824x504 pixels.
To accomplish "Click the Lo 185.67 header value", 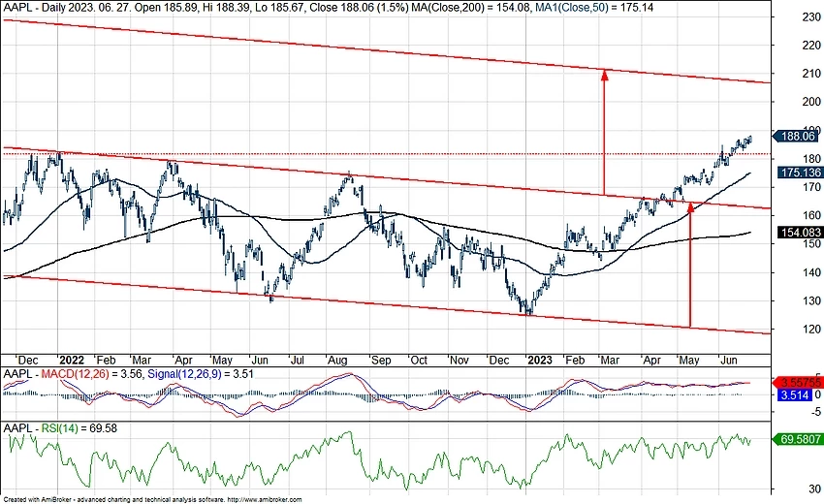I will point(279,8).
